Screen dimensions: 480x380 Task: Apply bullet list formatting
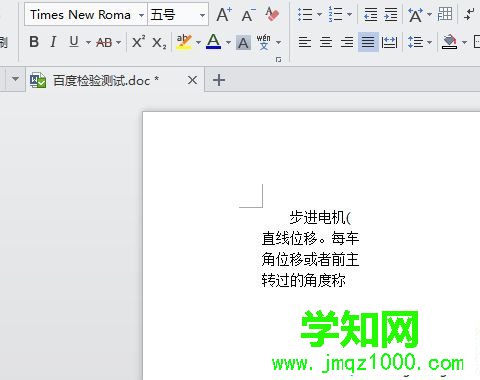[x=305, y=14]
